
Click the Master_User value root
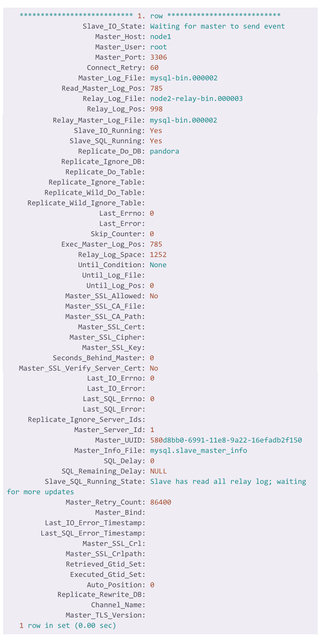coord(158,47)
